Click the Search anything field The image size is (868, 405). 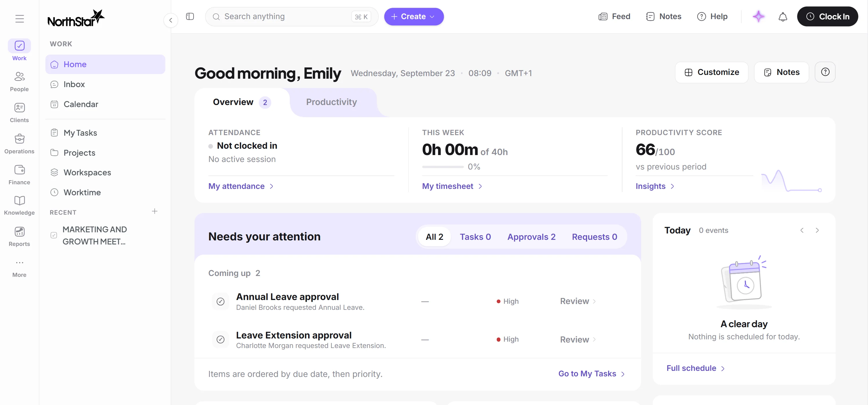[x=291, y=16]
